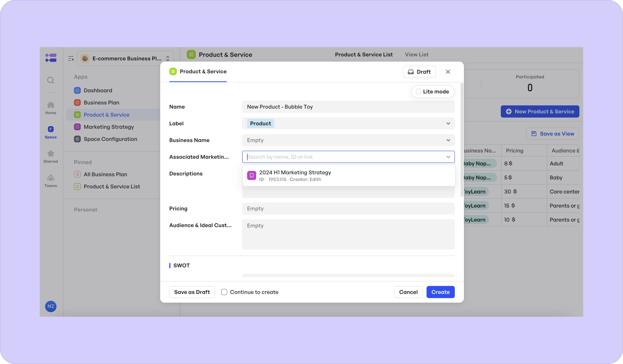This screenshot has height=364, width=623.
Task: Expand the Label dropdown showing Product
Action: coord(448,123)
